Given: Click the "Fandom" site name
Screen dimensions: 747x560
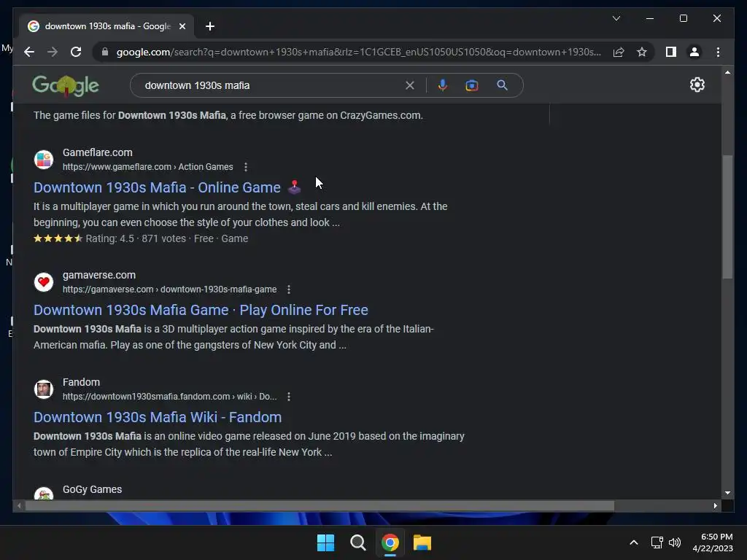Looking at the screenshot, I should click(x=81, y=382).
